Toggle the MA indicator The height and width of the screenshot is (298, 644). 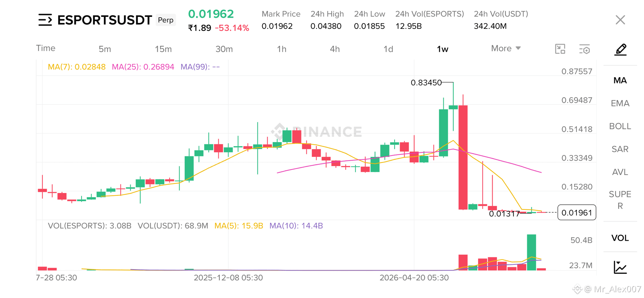coord(620,80)
